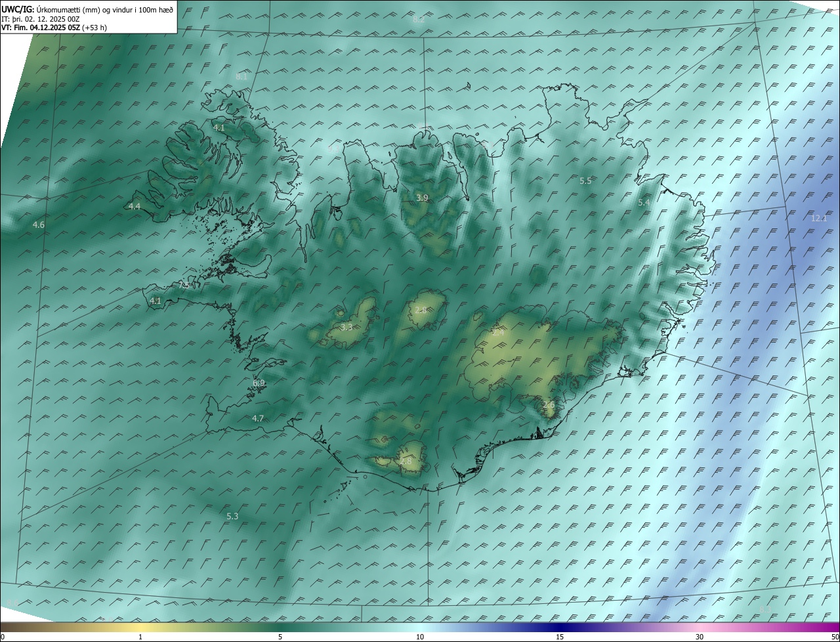Click the 4.4 value in the Westfjords
The height and width of the screenshot is (642, 840).
pyautogui.click(x=135, y=206)
